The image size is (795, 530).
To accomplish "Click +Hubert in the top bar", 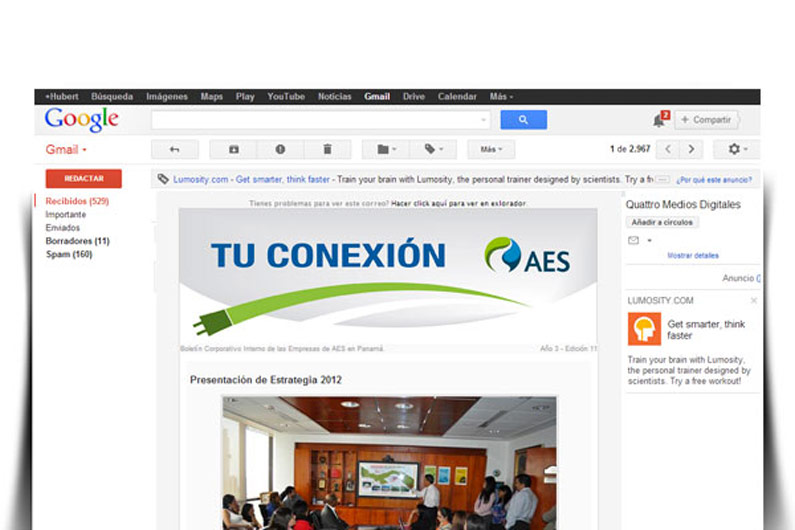I will [x=61, y=96].
